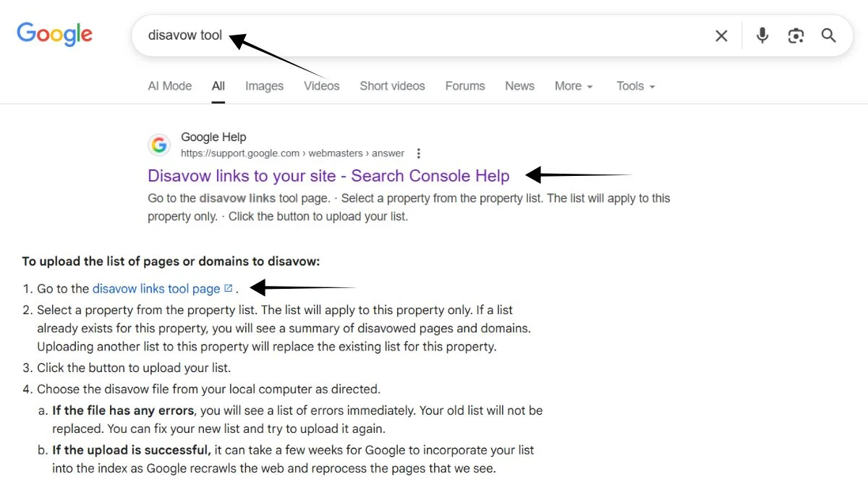Image resolution: width=868 pixels, height=485 pixels.
Task: Start voice search with microphone icon
Action: (762, 35)
